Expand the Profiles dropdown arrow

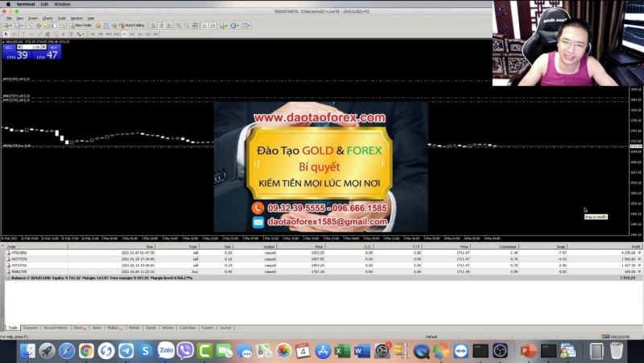(22, 26)
